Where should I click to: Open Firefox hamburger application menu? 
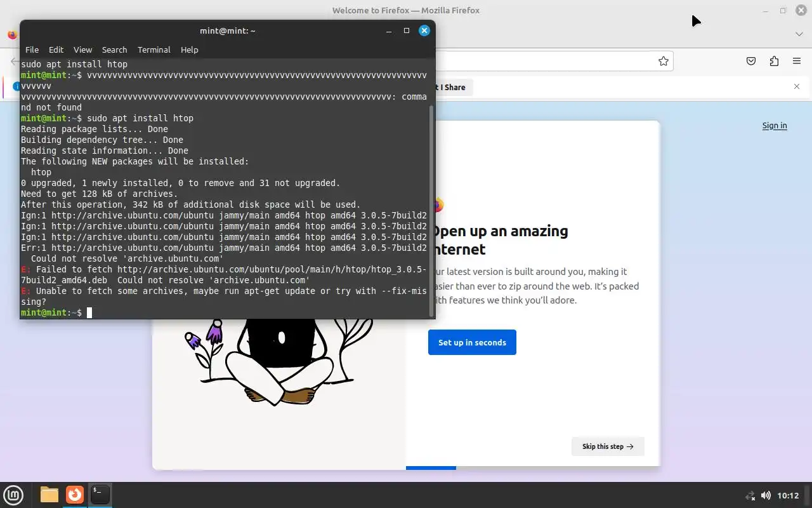(797, 61)
